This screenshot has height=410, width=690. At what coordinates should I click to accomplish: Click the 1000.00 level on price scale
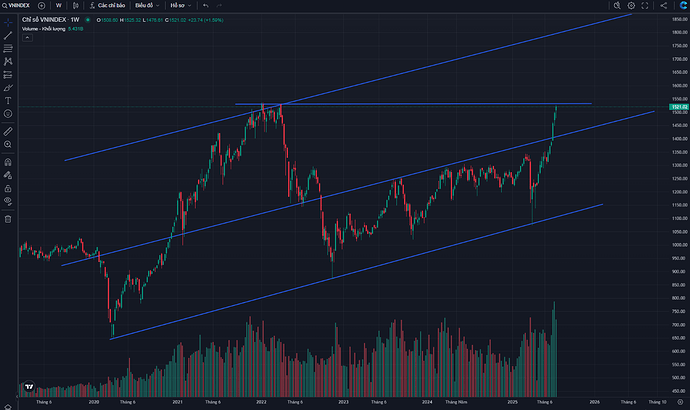pyautogui.click(x=679, y=245)
